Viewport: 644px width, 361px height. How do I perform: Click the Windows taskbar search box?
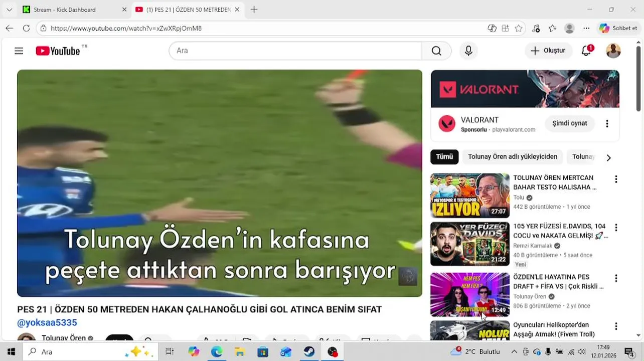90,352
